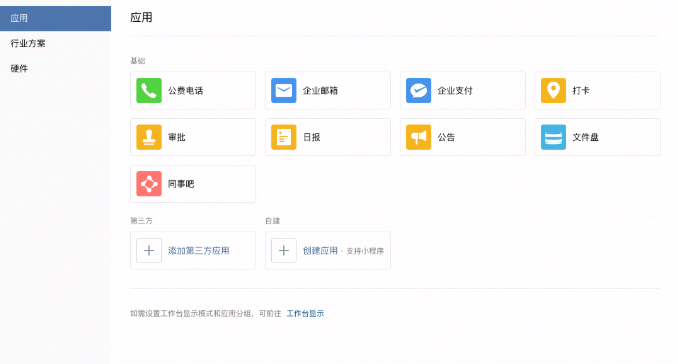Click the 日报 document icon

point(284,137)
